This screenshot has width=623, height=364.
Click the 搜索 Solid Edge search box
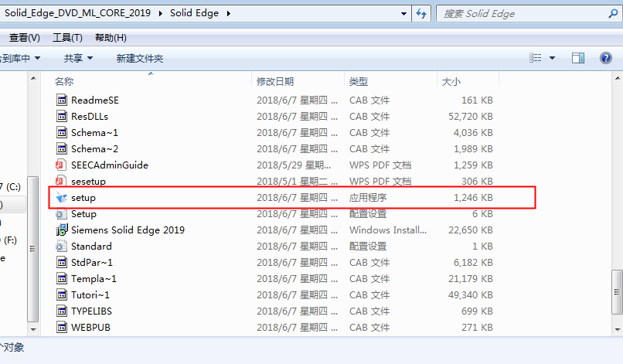(518, 13)
